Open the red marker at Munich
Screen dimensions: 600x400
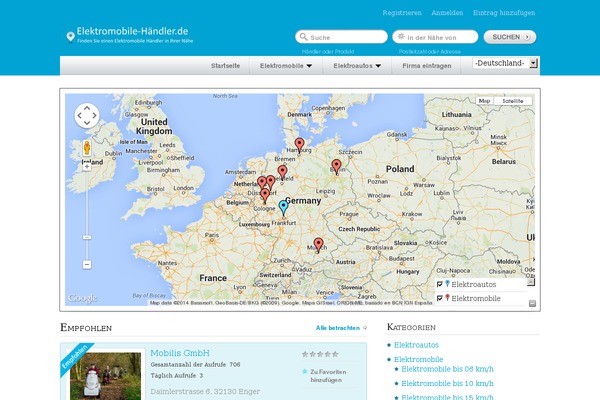pos(318,245)
